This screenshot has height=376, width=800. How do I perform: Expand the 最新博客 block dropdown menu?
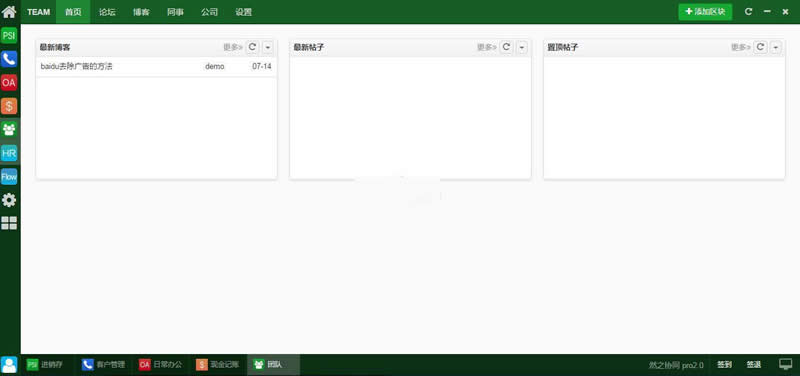click(x=268, y=47)
